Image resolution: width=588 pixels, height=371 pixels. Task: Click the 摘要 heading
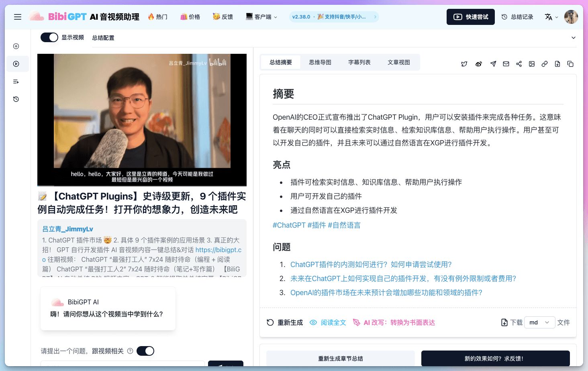pyautogui.click(x=284, y=94)
